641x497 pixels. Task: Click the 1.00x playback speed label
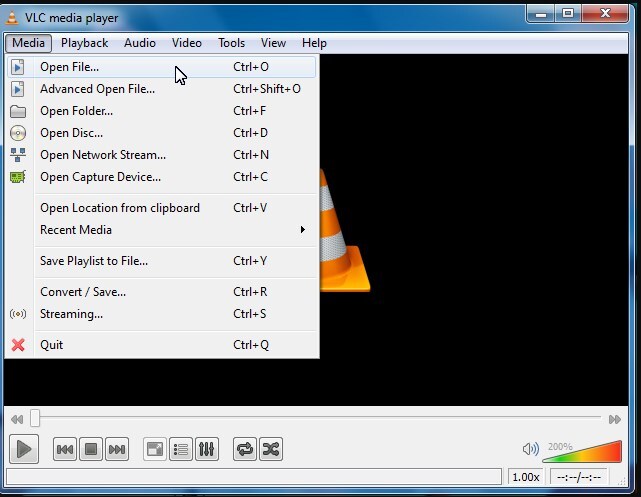coord(526,477)
